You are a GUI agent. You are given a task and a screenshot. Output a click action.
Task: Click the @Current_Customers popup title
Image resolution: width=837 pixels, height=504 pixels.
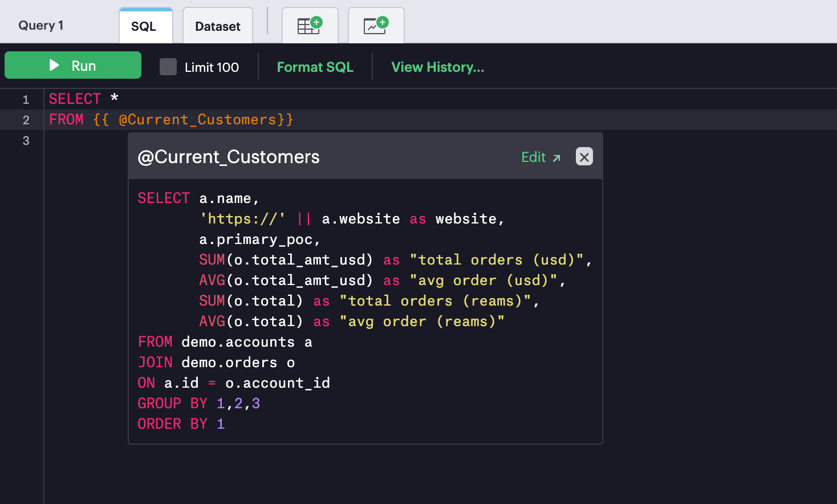(x=229, y=157)
